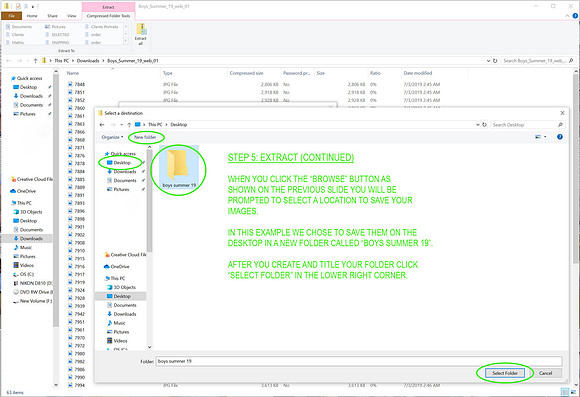Sort file list by Name column
This screenshot has height=397, width=580.
point(73,73)
